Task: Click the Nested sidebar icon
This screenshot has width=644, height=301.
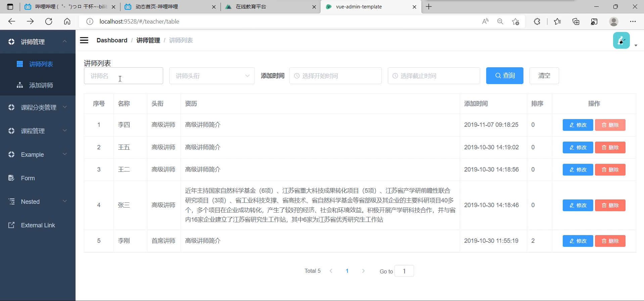Action: 11,201
